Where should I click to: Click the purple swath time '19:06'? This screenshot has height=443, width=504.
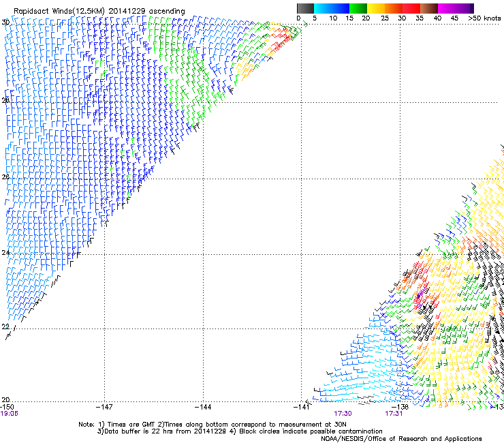(x=9, y=414)
